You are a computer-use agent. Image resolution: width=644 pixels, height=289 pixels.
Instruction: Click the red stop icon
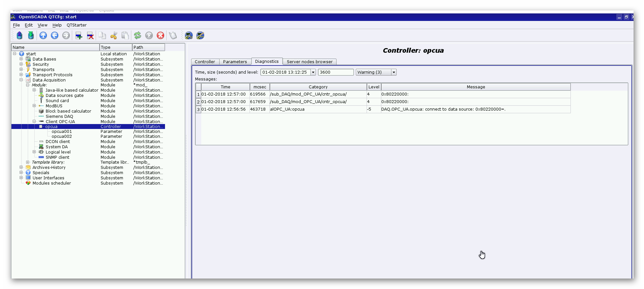tap(160, 35)
